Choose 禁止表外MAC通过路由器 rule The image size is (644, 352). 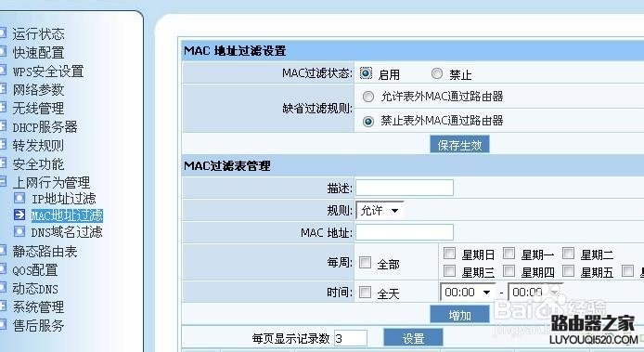[368, 122]
